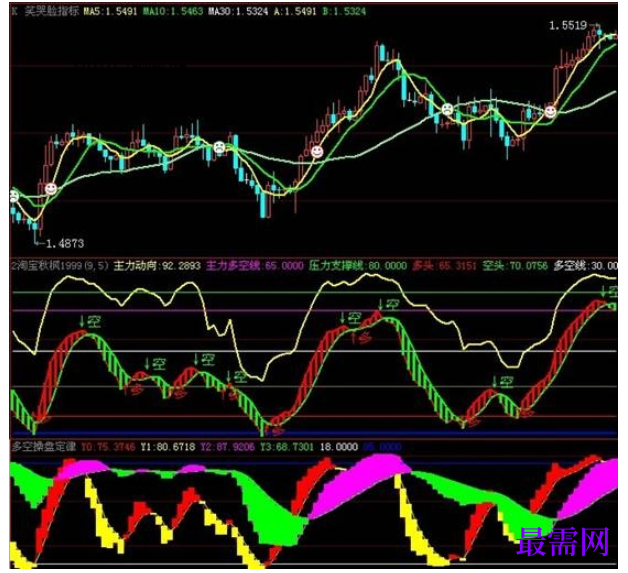Click the smiley face nearest the 1.5519 high

point(551,112)
